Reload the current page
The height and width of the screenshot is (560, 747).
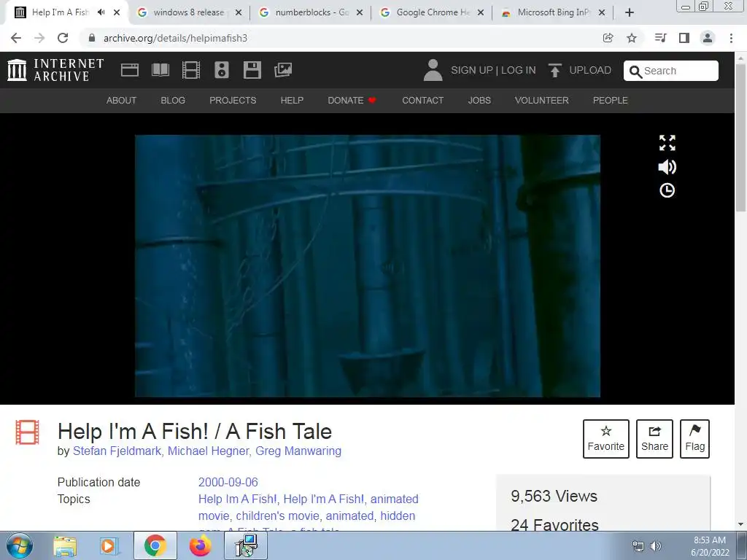[63, 38]
